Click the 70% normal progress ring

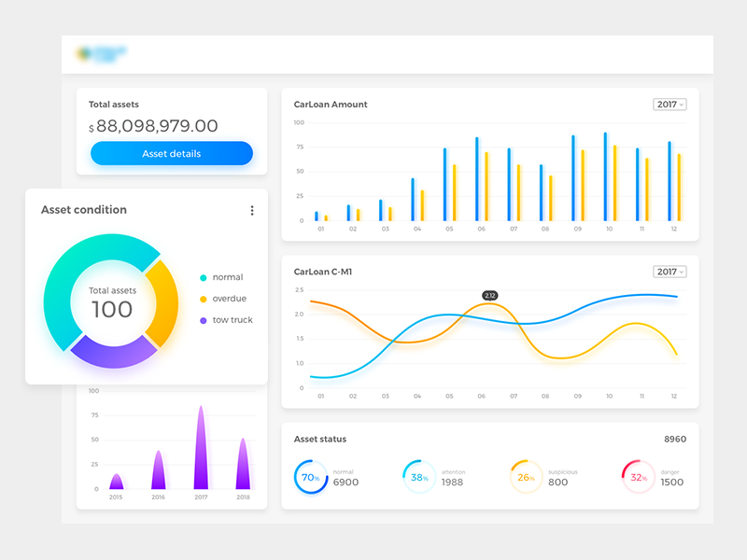pyautogui.click(x=310, y=476)
